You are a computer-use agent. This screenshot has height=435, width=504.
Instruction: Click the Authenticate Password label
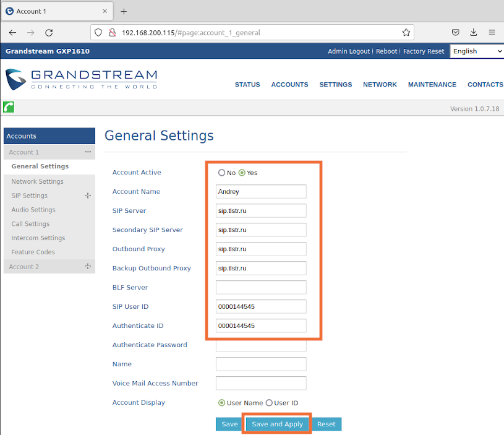pos(150,345)
